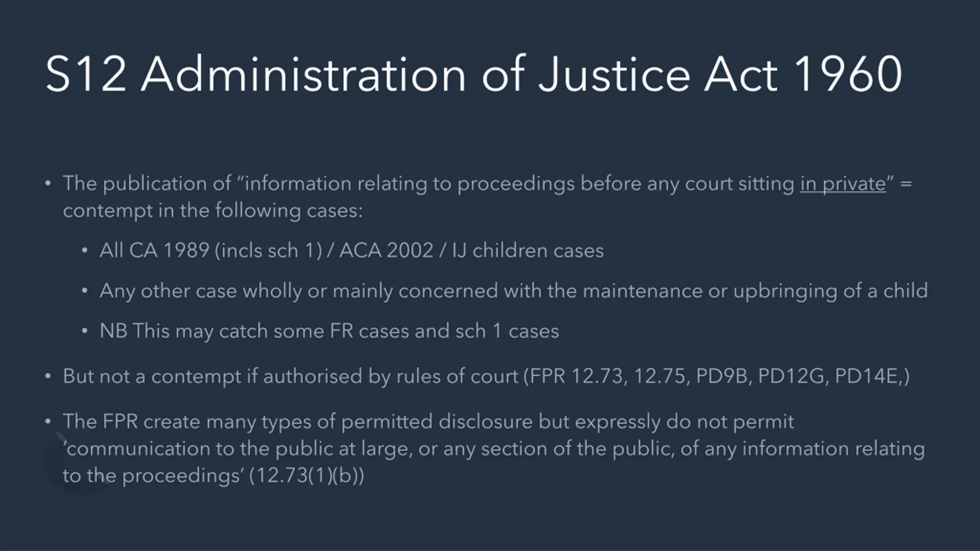Click 'communication to the public at large' quote

237,448
